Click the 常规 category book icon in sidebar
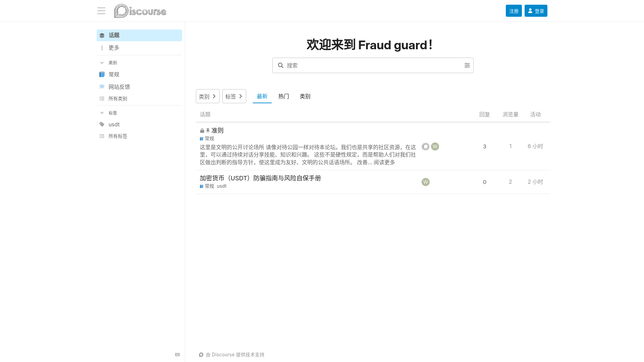644x362 pixels. point(102,74)
